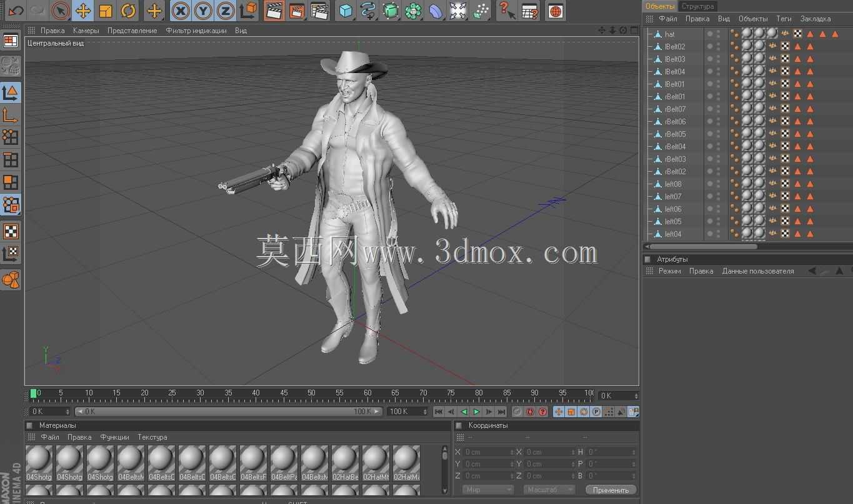The height and width of the screenshot is (504, 853).
Task: Click the materials panel vertical scrollbar
Action: pyautogui.click(x=445, y=469)
